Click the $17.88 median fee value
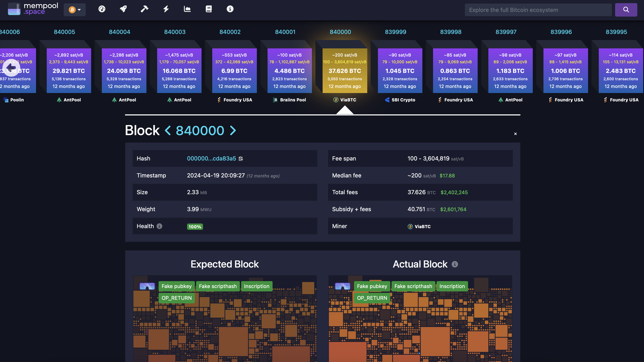Viewport: 644px width, 362px height. [x=447, y=176]
